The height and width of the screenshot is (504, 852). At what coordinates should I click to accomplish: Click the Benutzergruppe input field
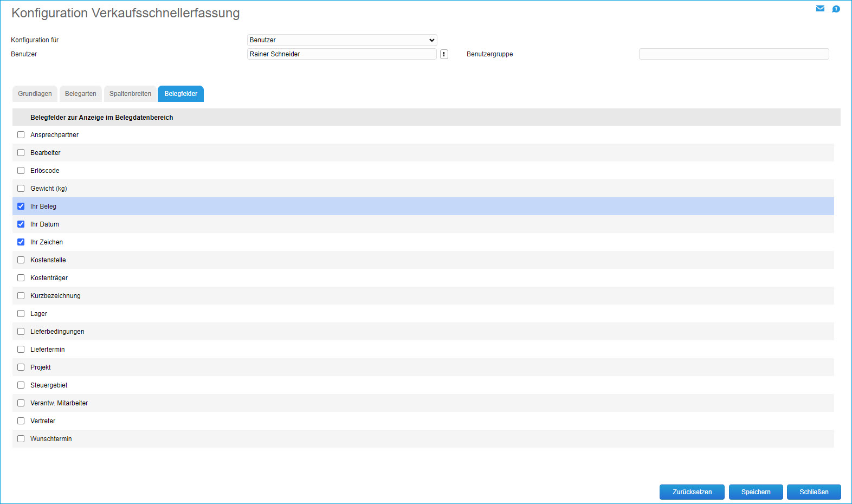734,54
